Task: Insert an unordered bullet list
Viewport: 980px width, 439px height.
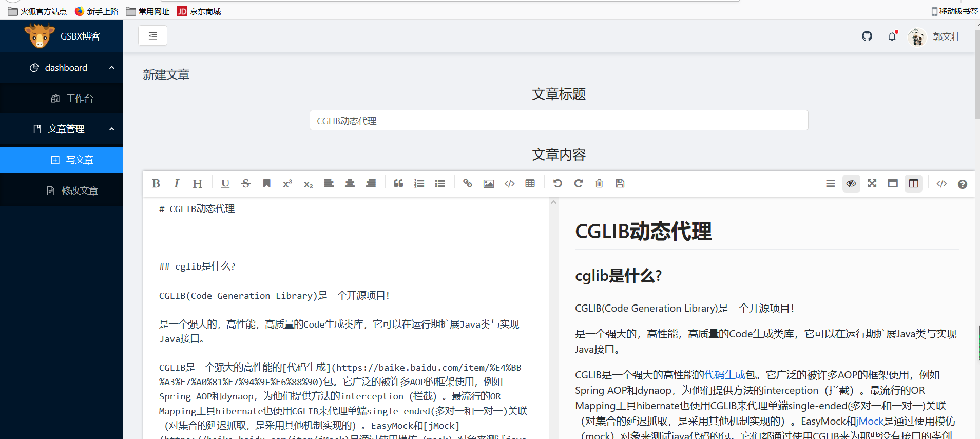Action: pos(440,183)
